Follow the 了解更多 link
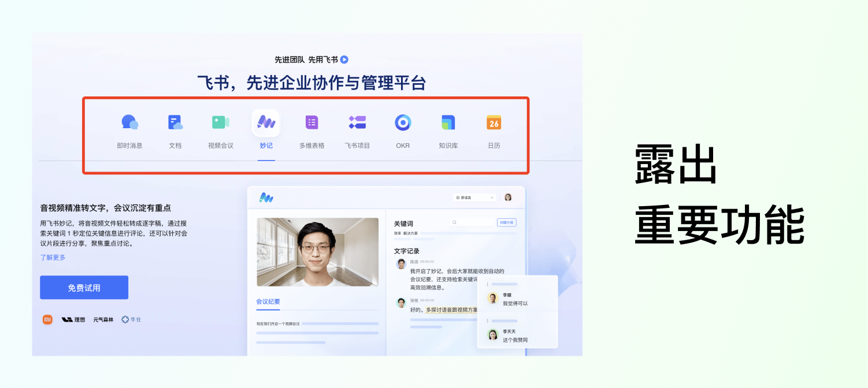 tap(53, 258)
